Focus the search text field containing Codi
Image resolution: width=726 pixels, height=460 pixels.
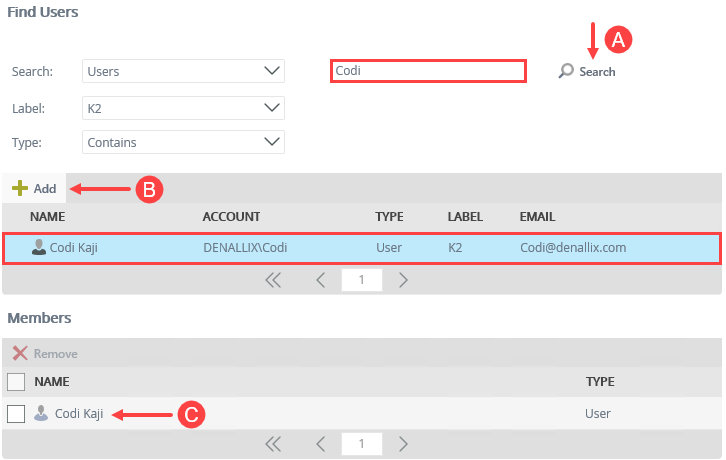[427, 71]
